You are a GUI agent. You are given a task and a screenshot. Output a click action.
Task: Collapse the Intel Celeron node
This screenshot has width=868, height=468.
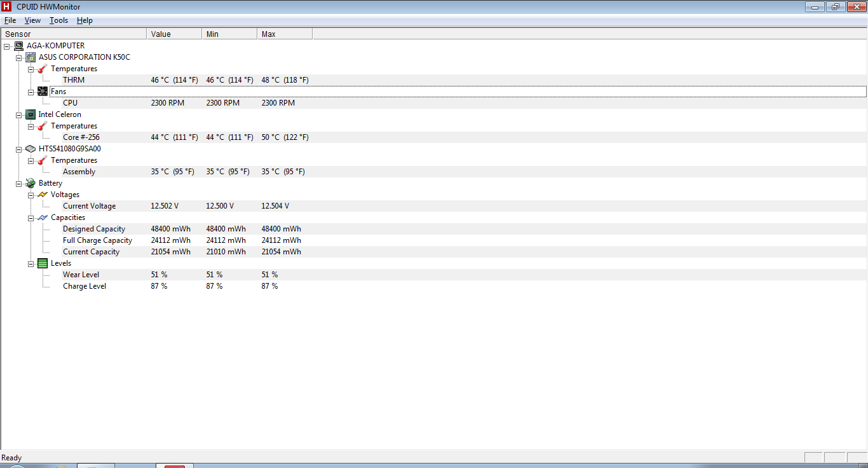click(x=18, y=114)
